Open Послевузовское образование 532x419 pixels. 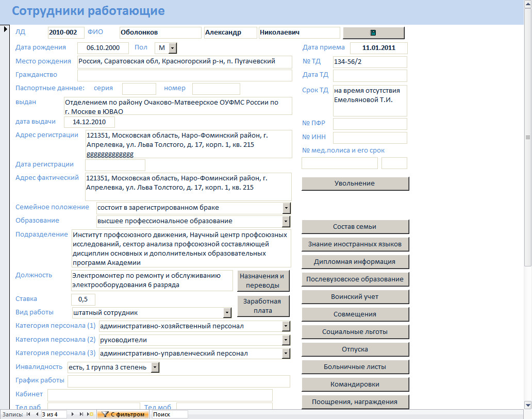(355, 279)
